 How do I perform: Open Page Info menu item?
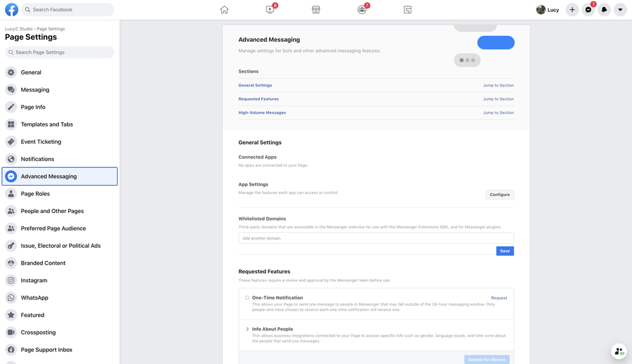click(x=59, y=107)
